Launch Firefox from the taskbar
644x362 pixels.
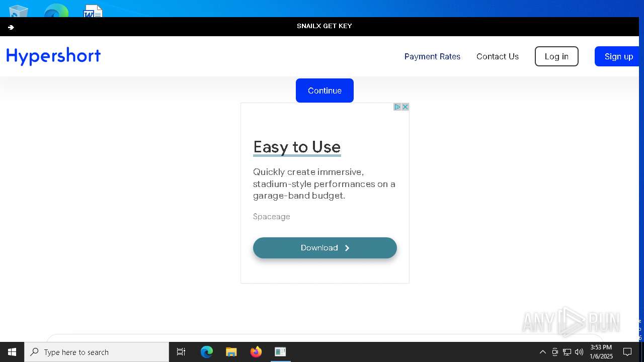(x=256, y=352)
